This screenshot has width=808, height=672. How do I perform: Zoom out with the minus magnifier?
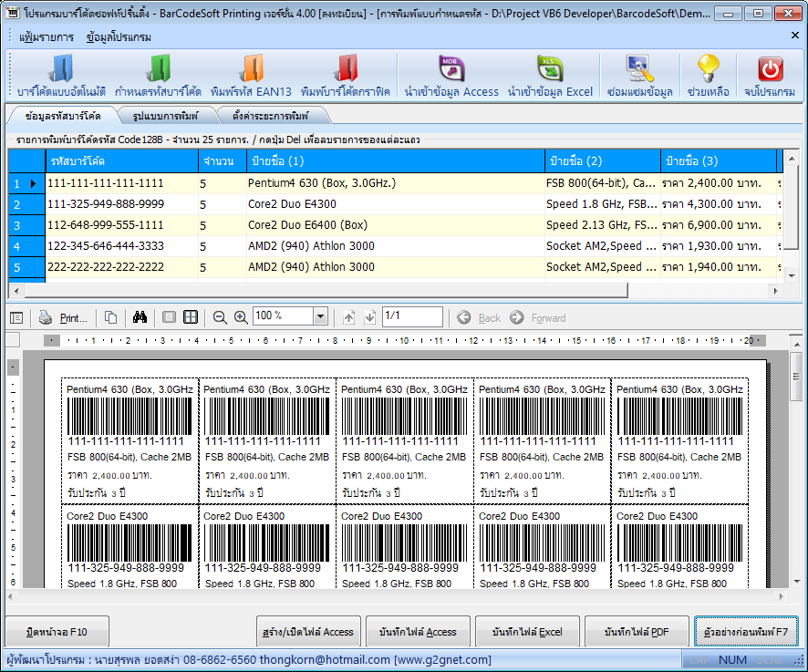point(220,318)
